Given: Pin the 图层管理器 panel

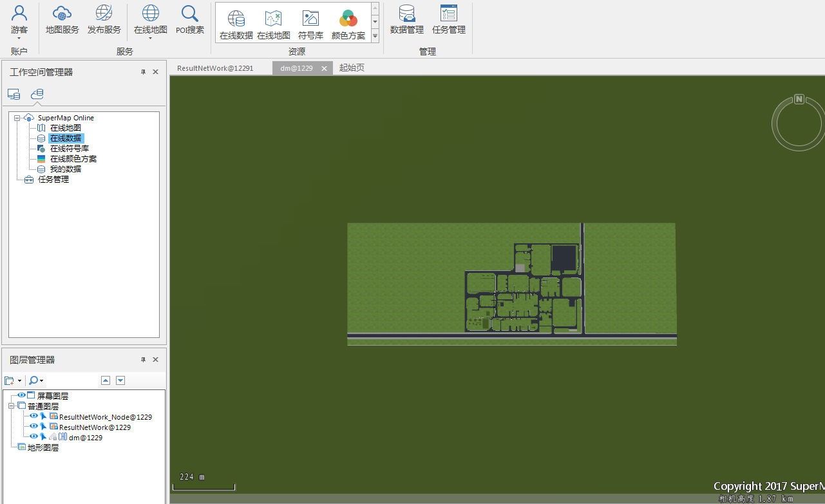Looking at the screenshot, I should click(144, 360).
